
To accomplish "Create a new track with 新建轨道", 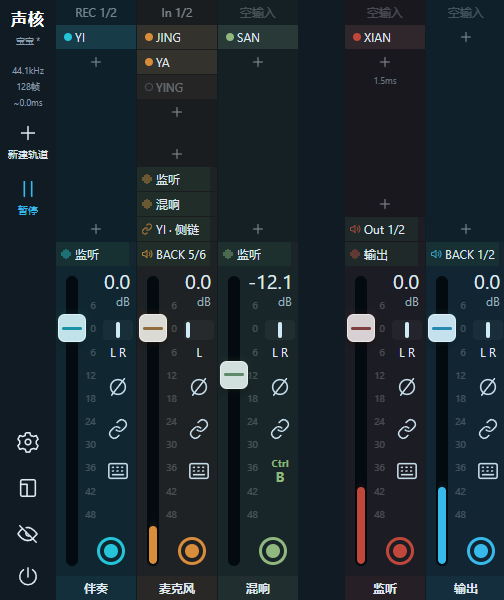I will click(28, 142).
